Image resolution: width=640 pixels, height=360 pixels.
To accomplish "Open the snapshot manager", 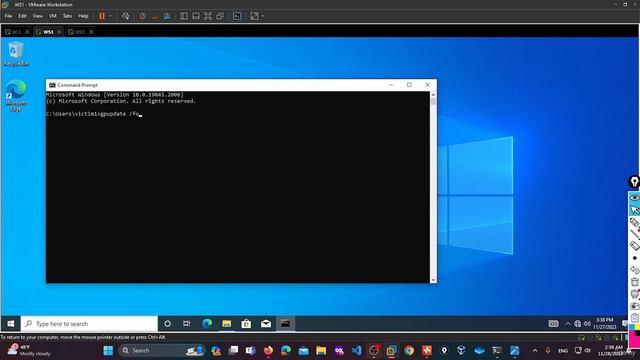I will point(167,16).
